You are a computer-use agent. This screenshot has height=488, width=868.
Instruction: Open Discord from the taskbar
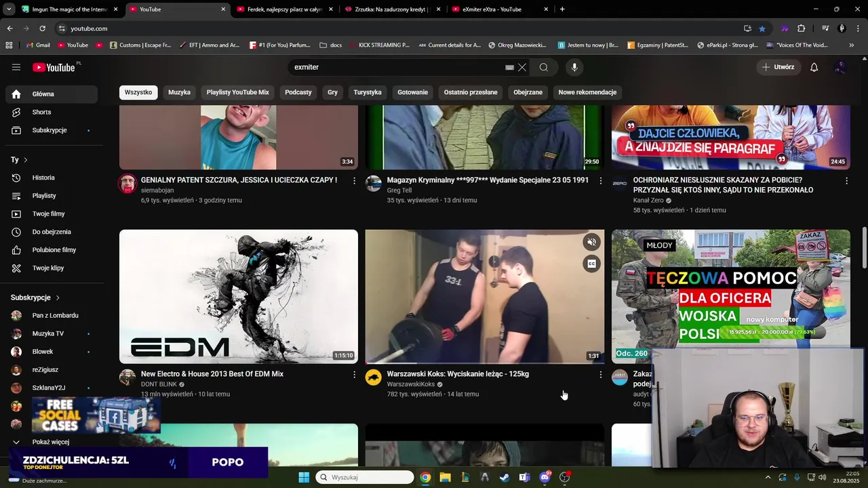tap(545, 477)
